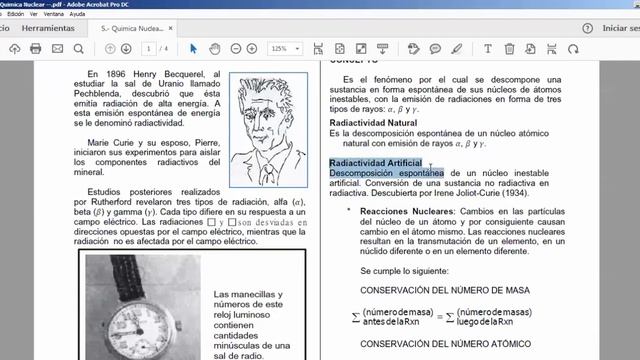Image resolution: width=640 pixels, height=360 pixels.
Task: Open the Ventana menu
Action: point(53,14)
